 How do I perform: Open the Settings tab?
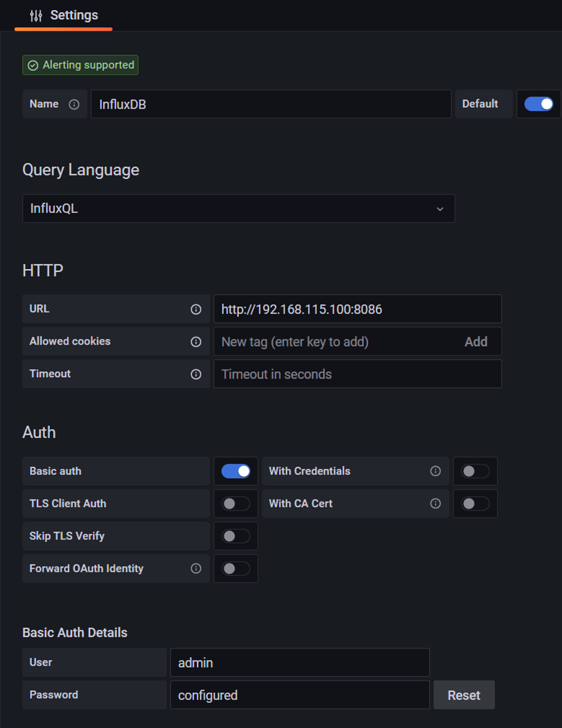[64, 16]
